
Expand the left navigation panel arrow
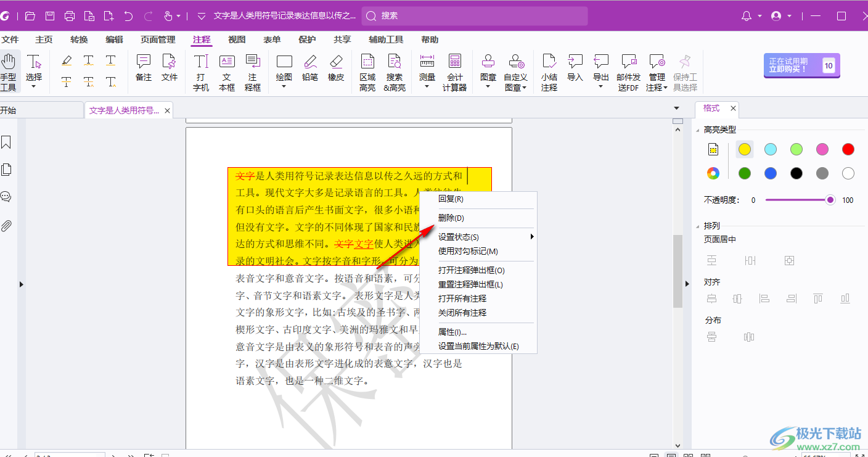(21, 284)
